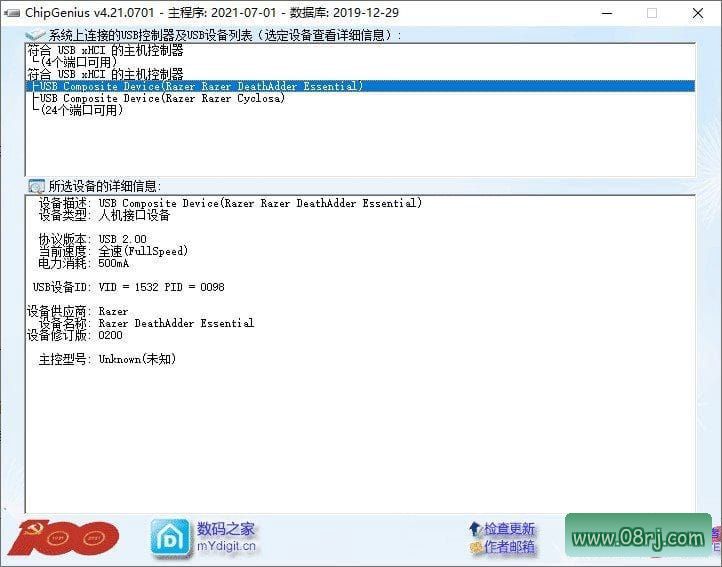Image resolution: width=722 pixels, height=567 pixels.
Task: Click the red 100 anniversary badge
Action: click(x=64, y=537)
